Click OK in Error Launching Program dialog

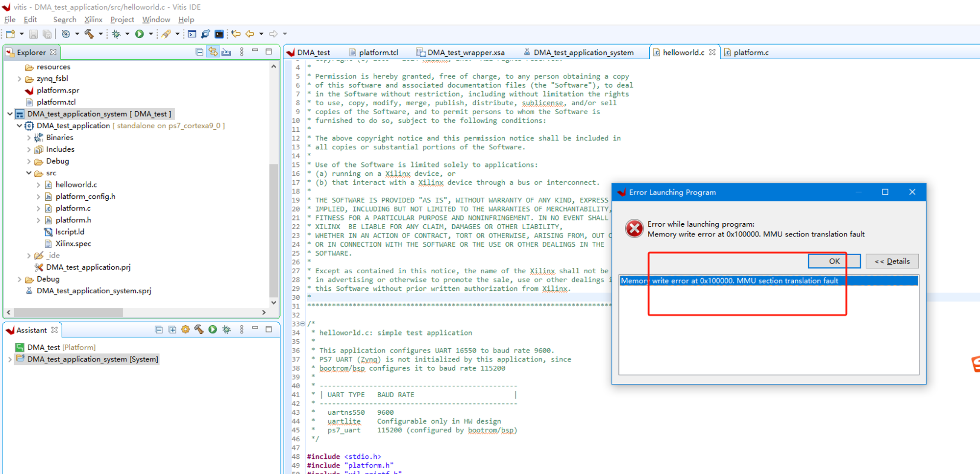click(x=834, y=261)
